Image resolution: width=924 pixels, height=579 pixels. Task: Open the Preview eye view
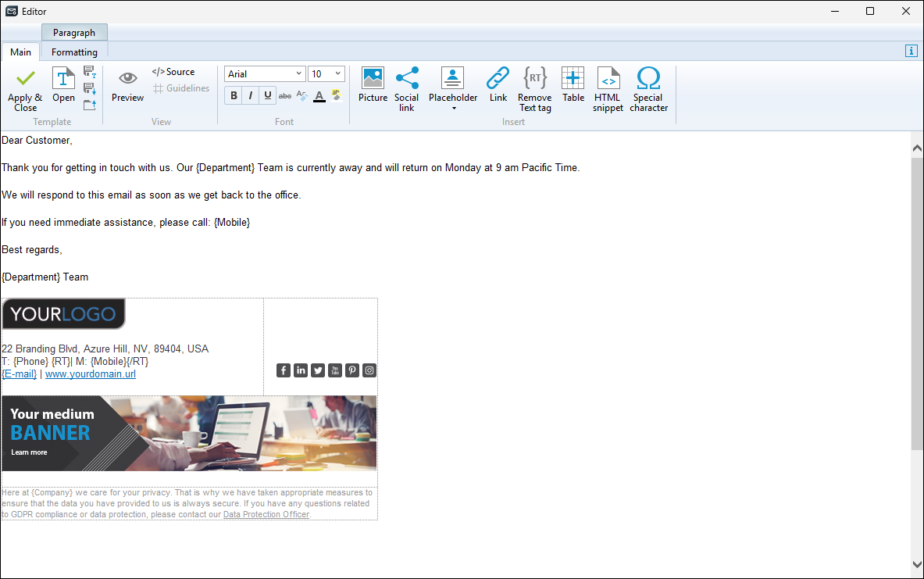pyautogui.click(x=127, y=79)
